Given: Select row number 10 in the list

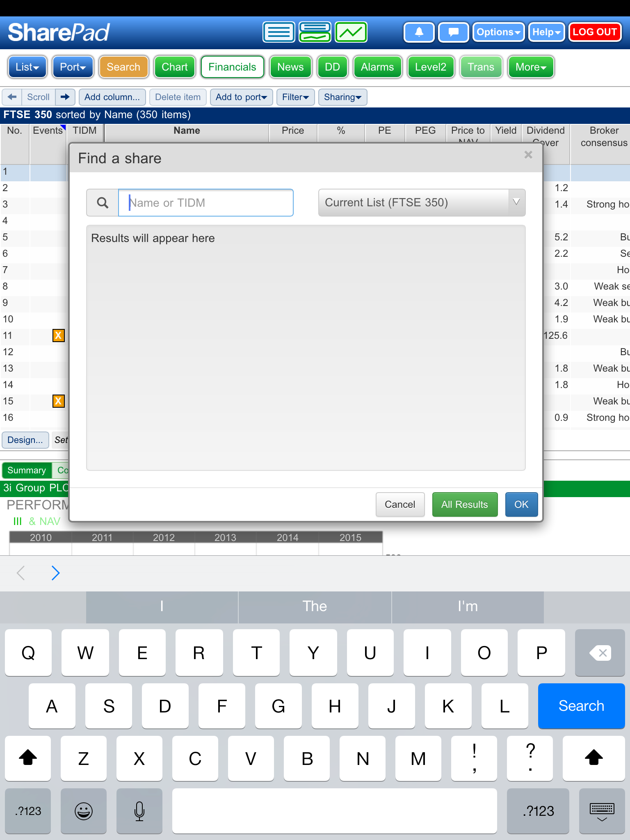Looking at the screenshot, I should [8, 319].
